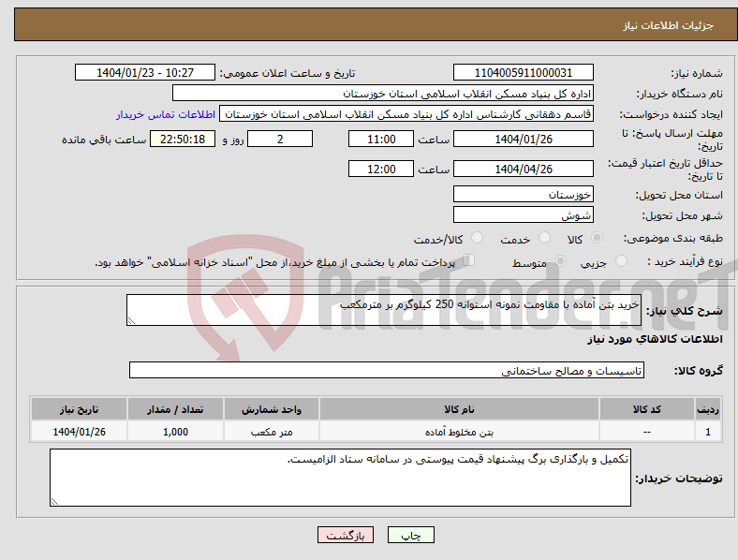738x560 pixels.
Task: Click the response deadline date 1404/01/26 field
Action: point(523,139)
